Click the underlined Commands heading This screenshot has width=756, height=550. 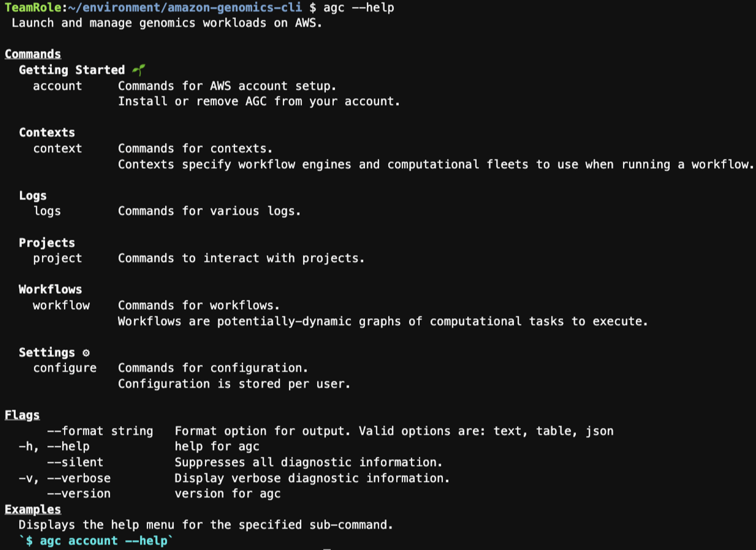coord(33,54)
